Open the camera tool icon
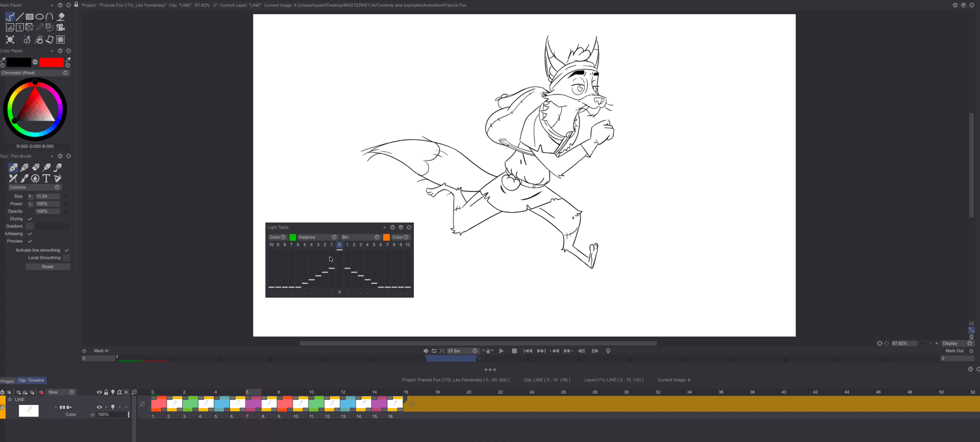This screenshot has height=442, width=980. (x=61, y=27)
